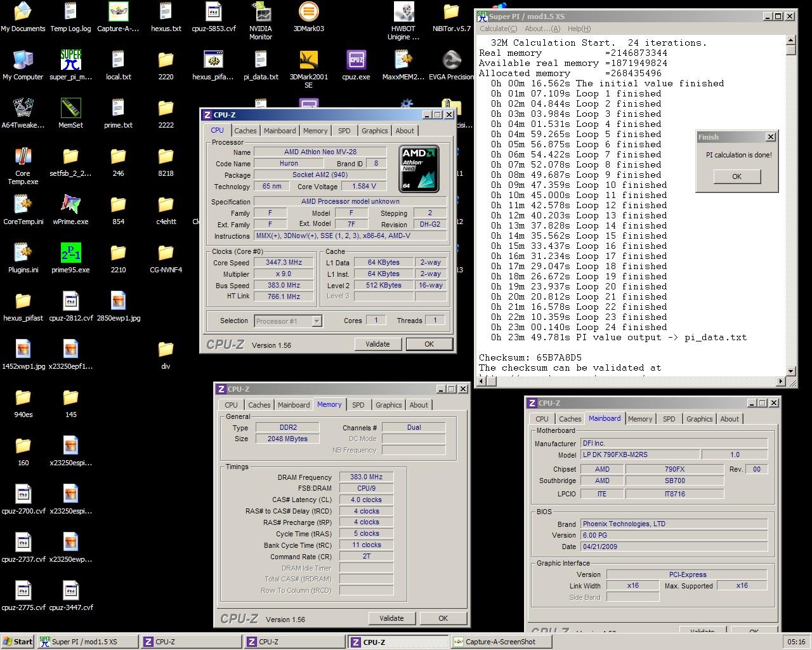
Task: Launch MaxxMEM2 desktop icon
Action: 403,66
